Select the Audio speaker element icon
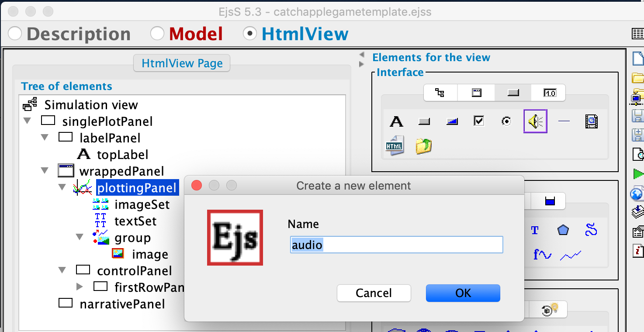This screenshot has width=644, height=332. (535, 121)
